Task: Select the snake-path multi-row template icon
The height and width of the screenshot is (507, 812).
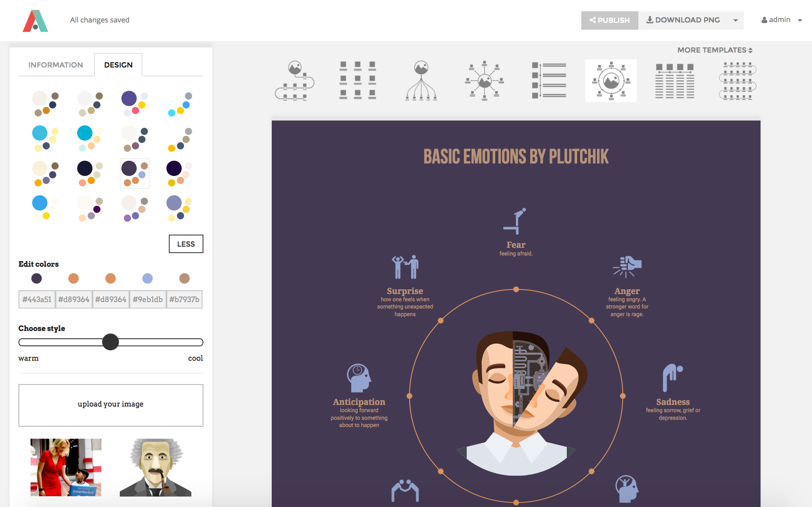Action: pyautogui.click(x=738, y=80)
